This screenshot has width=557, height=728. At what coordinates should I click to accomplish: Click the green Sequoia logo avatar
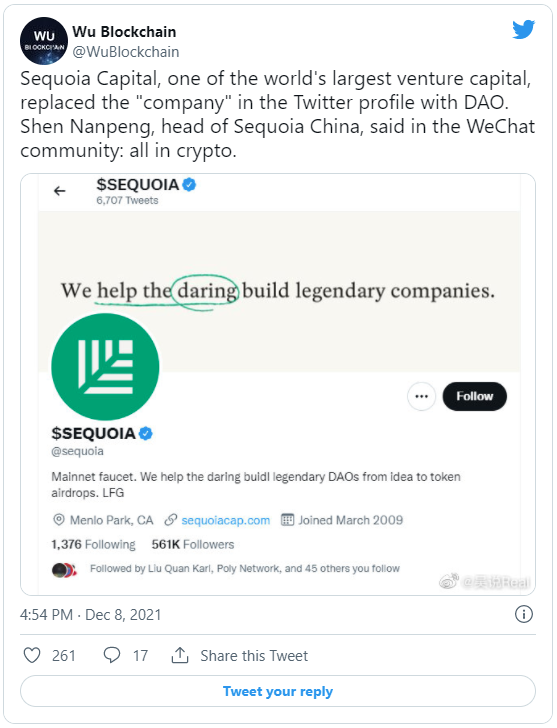[105, 367]
